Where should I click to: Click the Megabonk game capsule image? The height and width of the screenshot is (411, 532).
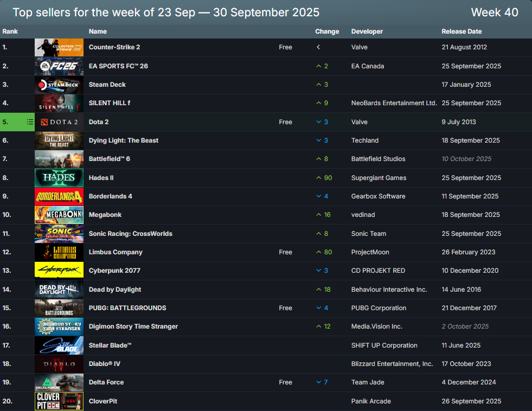[x=59, y=215]
